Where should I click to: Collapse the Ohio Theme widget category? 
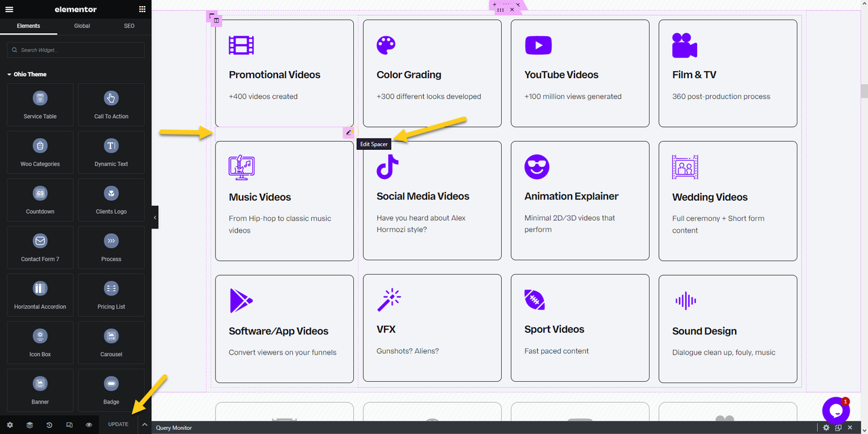(x=27, y=74)
